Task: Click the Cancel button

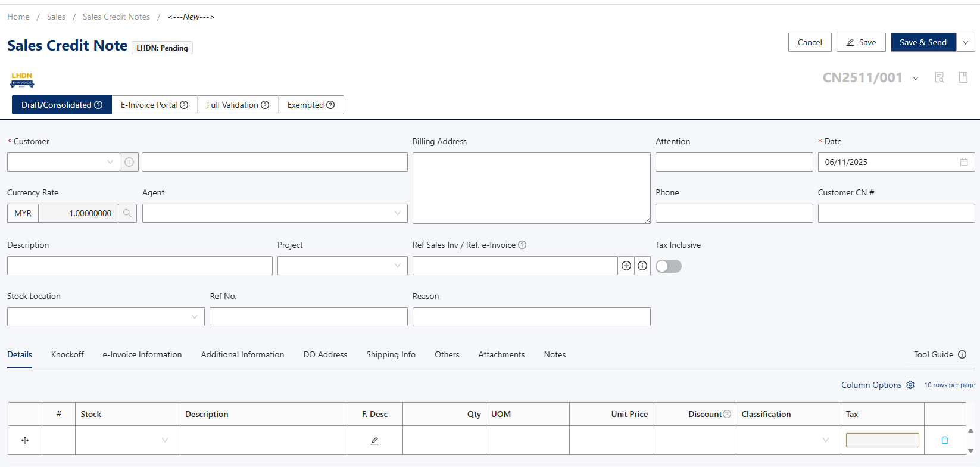Action: point(810,42)
